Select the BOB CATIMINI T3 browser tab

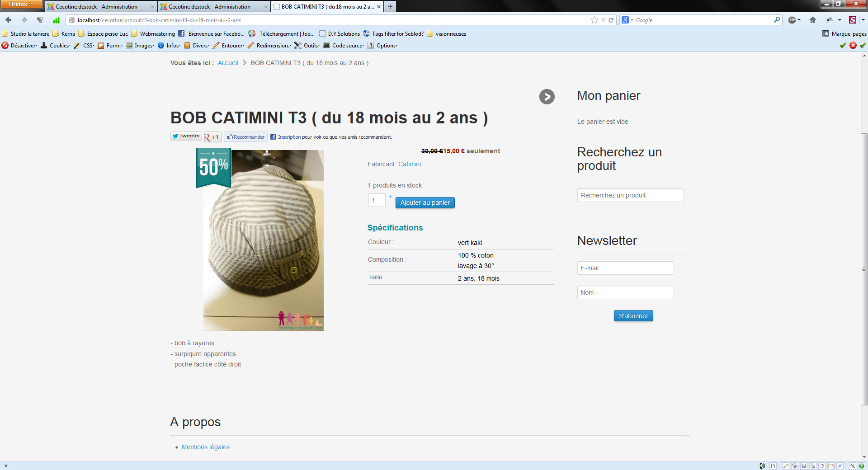click(x=327, y=6)
